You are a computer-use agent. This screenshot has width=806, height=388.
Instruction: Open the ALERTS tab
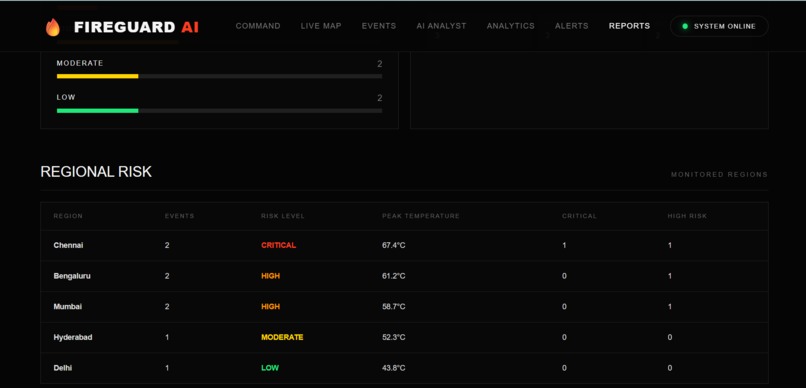(572, 26)
